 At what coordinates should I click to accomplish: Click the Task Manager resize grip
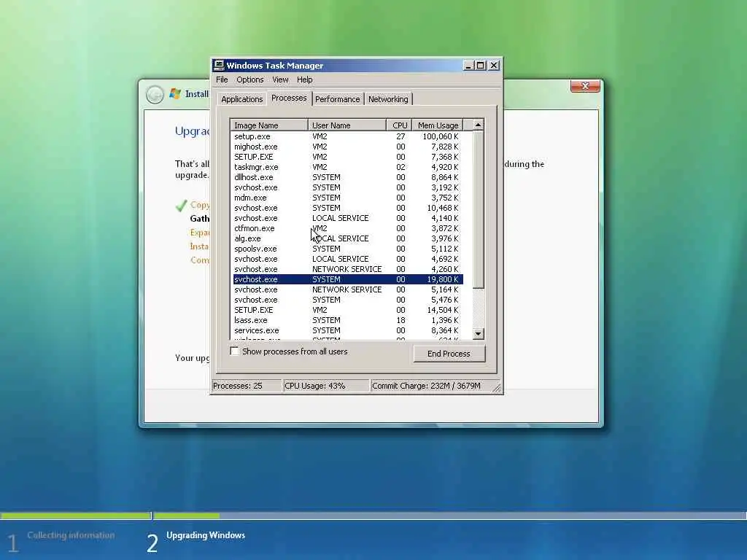click(x=497, y=388)
